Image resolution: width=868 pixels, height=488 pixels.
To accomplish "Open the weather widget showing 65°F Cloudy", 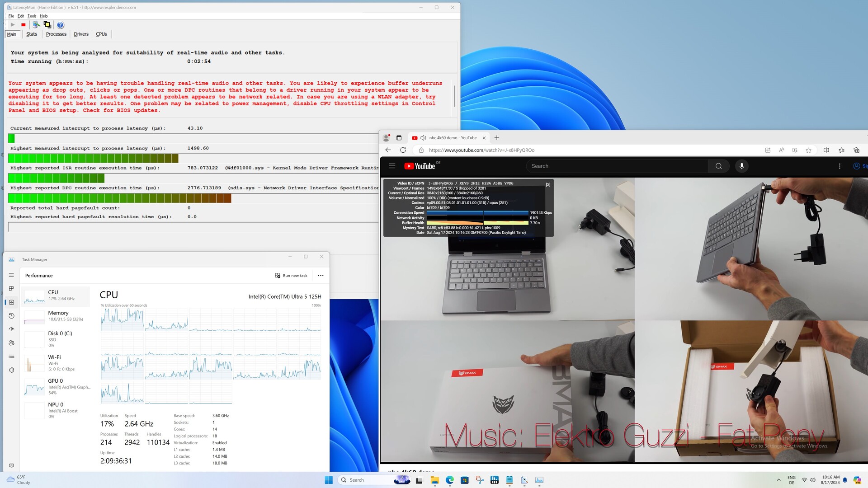I will coord(19,480).
